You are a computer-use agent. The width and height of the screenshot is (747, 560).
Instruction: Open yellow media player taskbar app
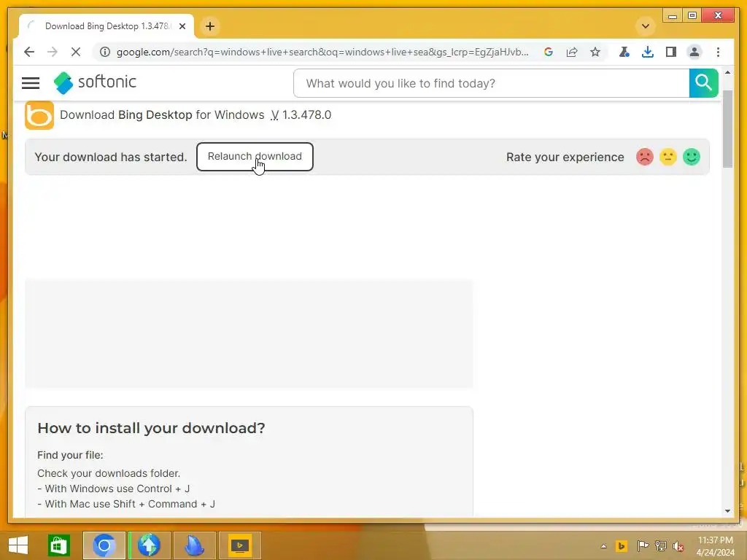[x=239, y=545]
